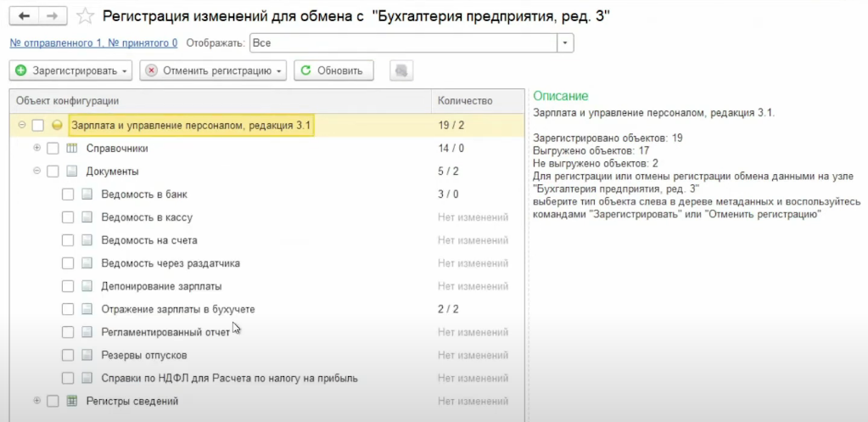The width and height of the screenshot is (868, 422).
Task: Tick the Документы checkbox
Action: (53, 172)
